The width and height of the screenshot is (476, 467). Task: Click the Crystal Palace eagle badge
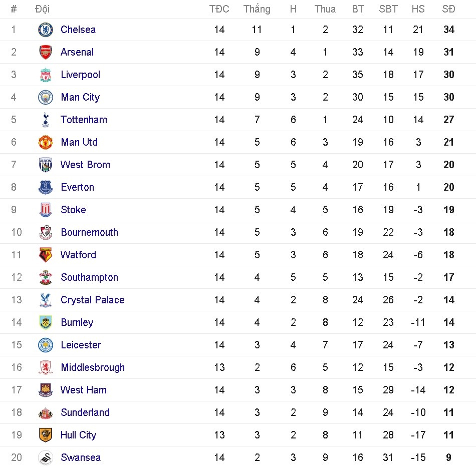[45, 300]
